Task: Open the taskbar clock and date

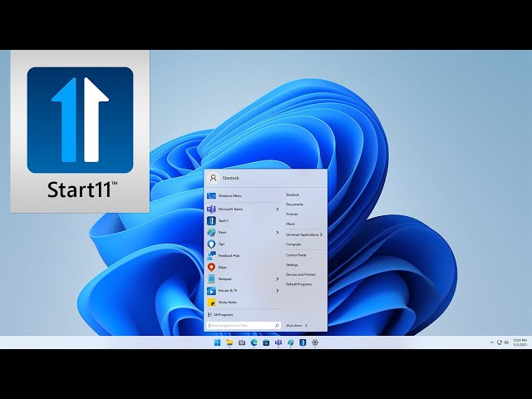Action: (x=520, y=342)
